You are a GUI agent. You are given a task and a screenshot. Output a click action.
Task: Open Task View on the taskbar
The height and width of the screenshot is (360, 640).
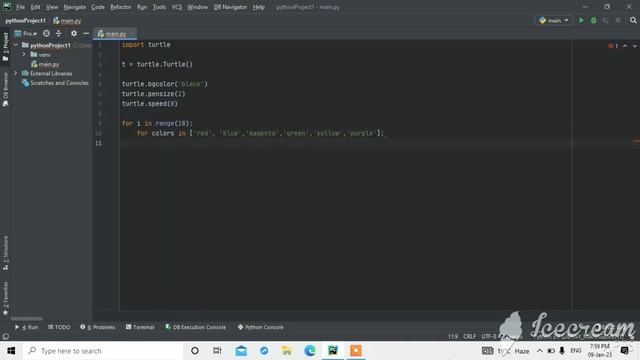217,351
